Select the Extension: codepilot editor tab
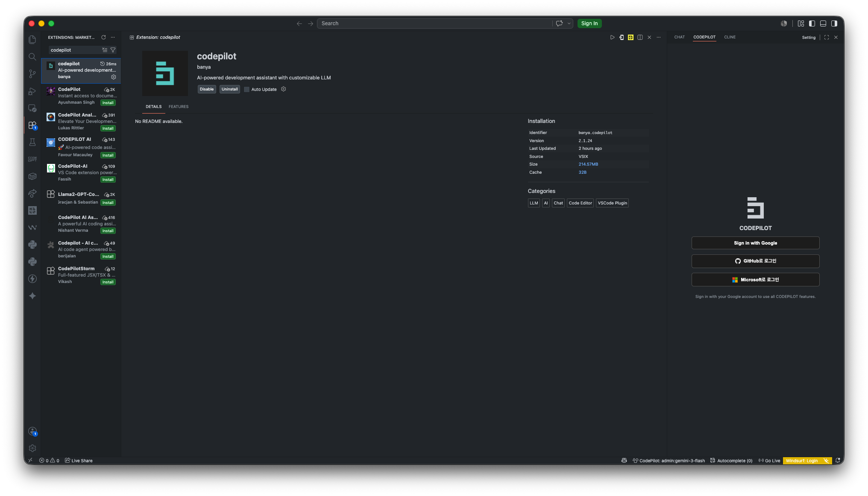Image resolution: width=868 pixels, height=496 pixels. (155, 38)
